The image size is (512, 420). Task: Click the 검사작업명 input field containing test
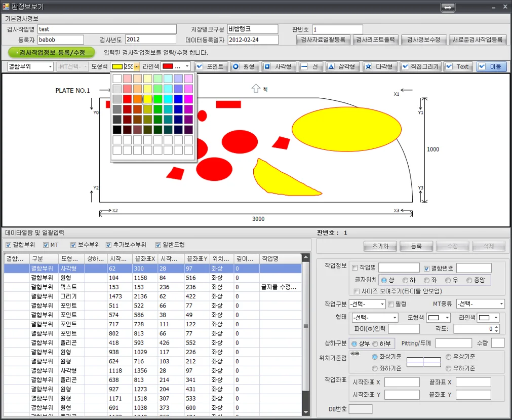107,29
